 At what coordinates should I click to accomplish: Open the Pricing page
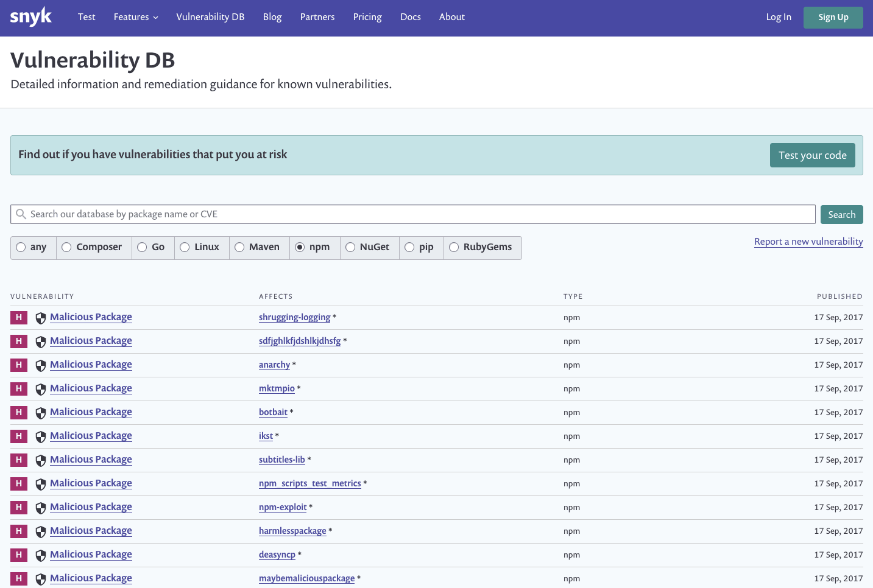[367, 17]
